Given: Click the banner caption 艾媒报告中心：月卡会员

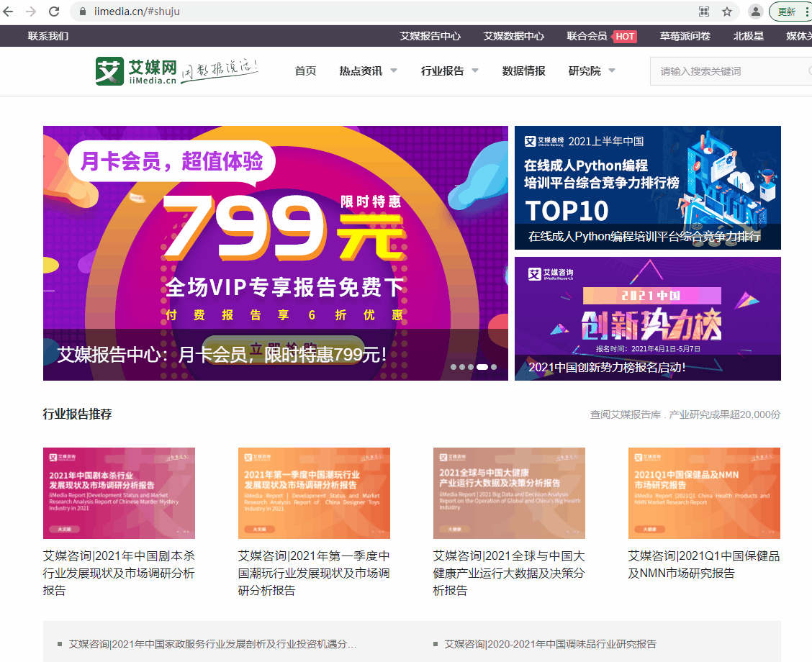Looking at the screenshot, I should click(222, 355).
